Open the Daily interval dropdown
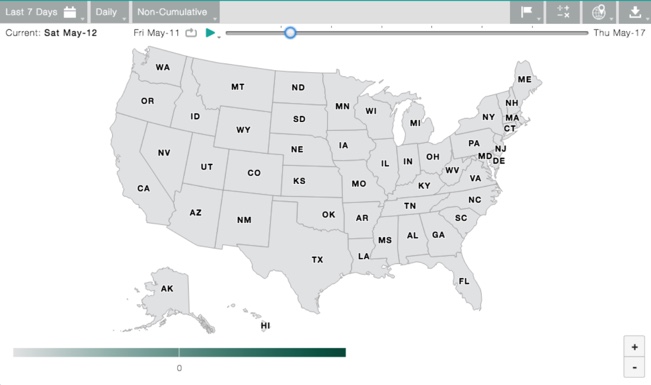This screenshot has height=385, width=651. coord(110,12)
